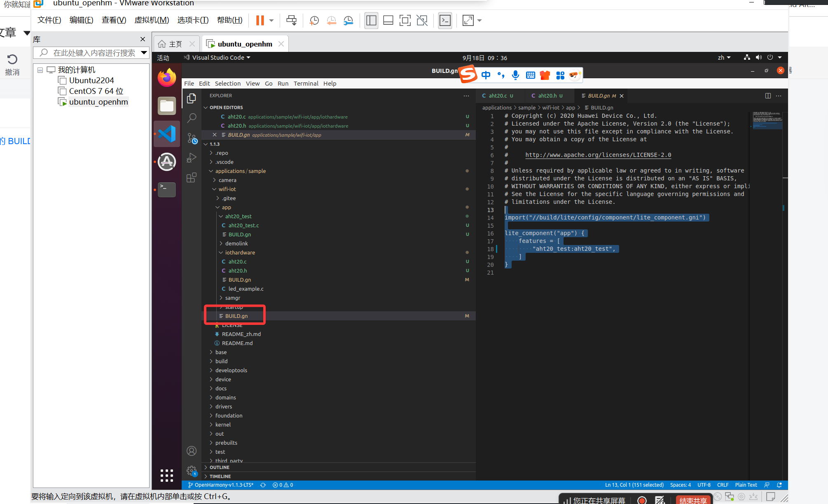Open Extensions view in activity bar

point(192,177)
